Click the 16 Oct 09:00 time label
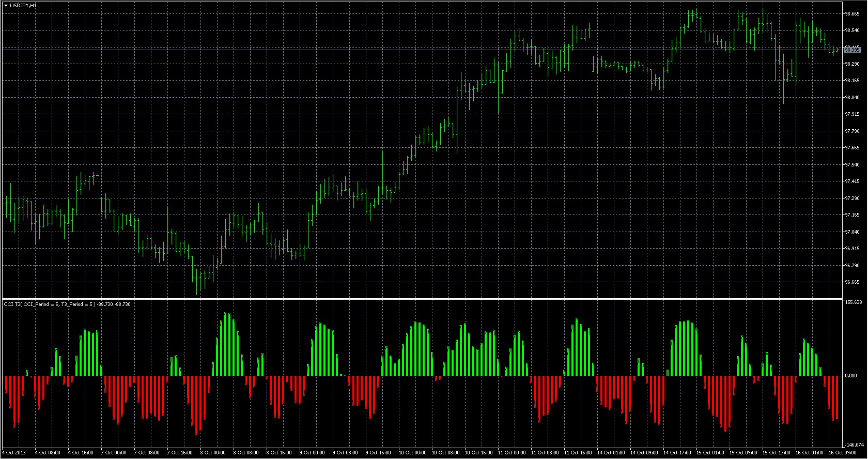This screenshot has width=868, height=459. [x=842, y=453]
